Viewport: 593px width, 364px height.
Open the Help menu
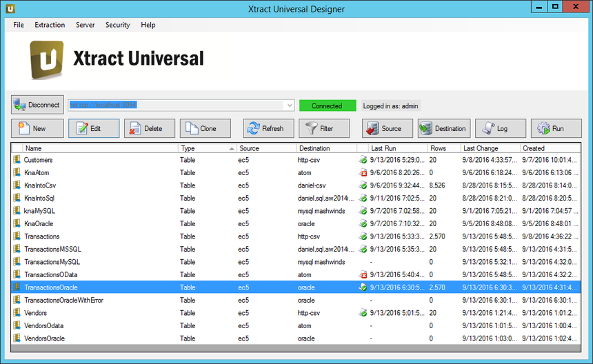point(148,25)
